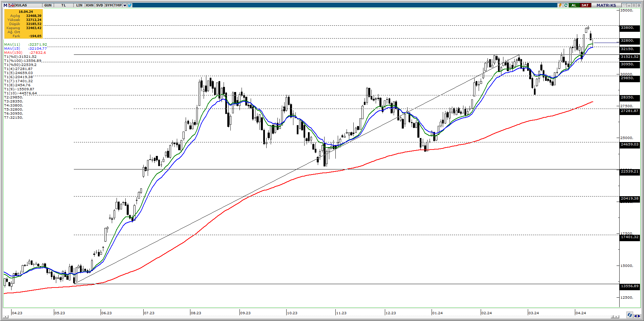Viewport: 644px width, 321px height.
Task: Open the GUN period selector
Action: [48, 5]
